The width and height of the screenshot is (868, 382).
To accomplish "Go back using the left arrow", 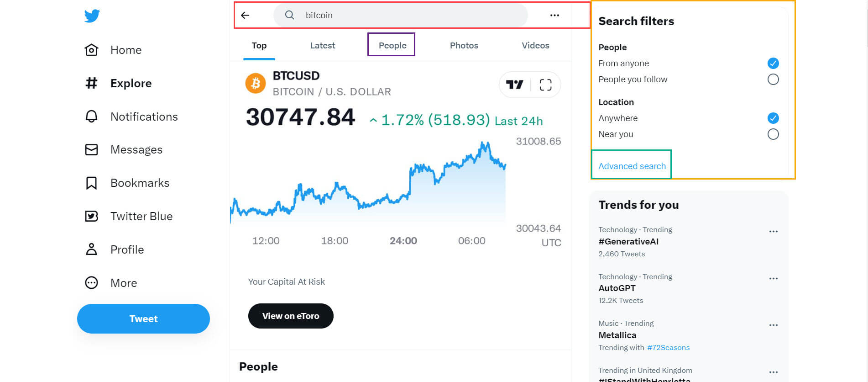I will (x=245, y=15).
